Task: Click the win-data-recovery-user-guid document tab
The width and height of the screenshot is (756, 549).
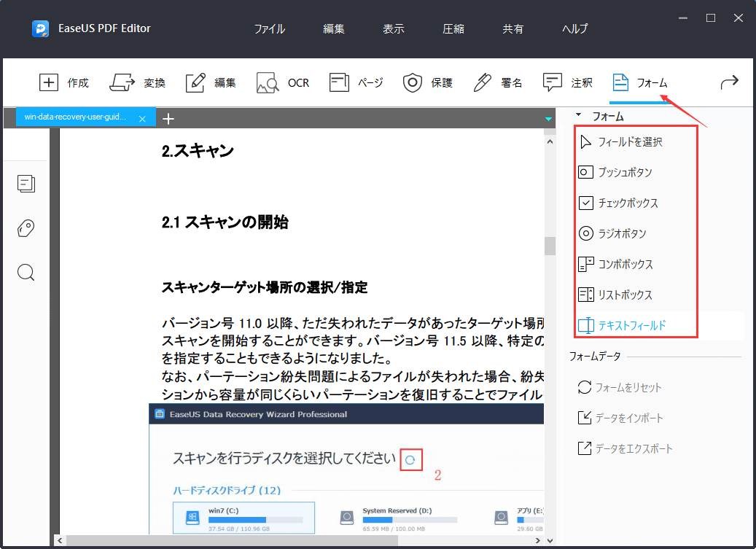Action: [x=79, y=117]
